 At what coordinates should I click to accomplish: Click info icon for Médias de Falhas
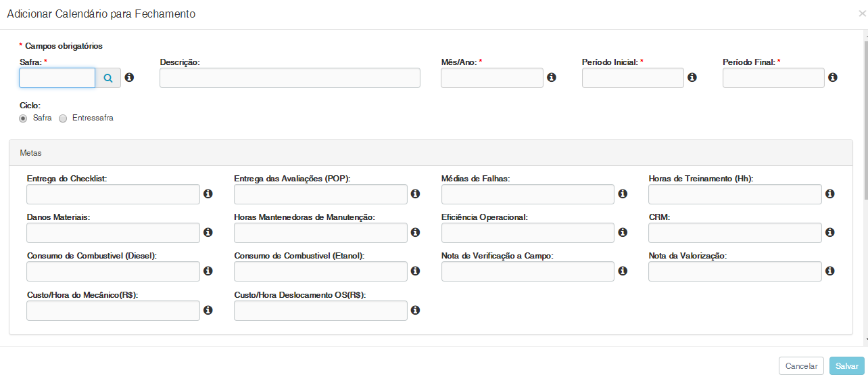click(x=623, y=194)
